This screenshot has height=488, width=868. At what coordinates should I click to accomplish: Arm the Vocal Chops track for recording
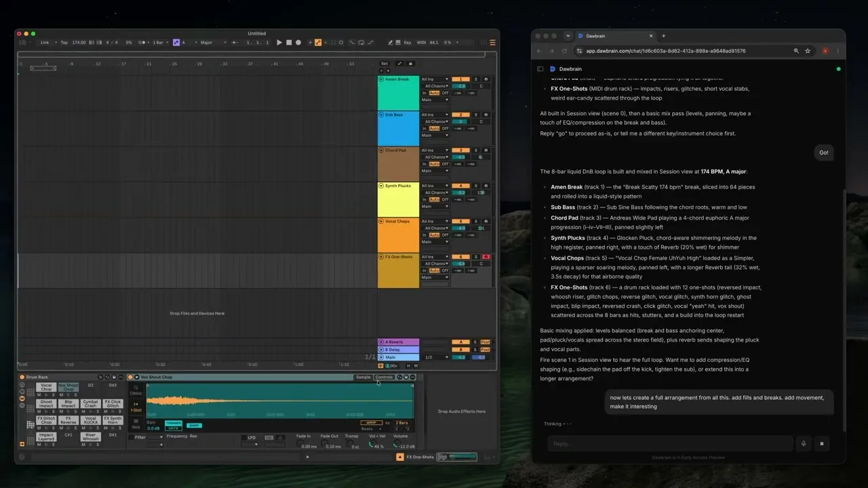[486, 221]
